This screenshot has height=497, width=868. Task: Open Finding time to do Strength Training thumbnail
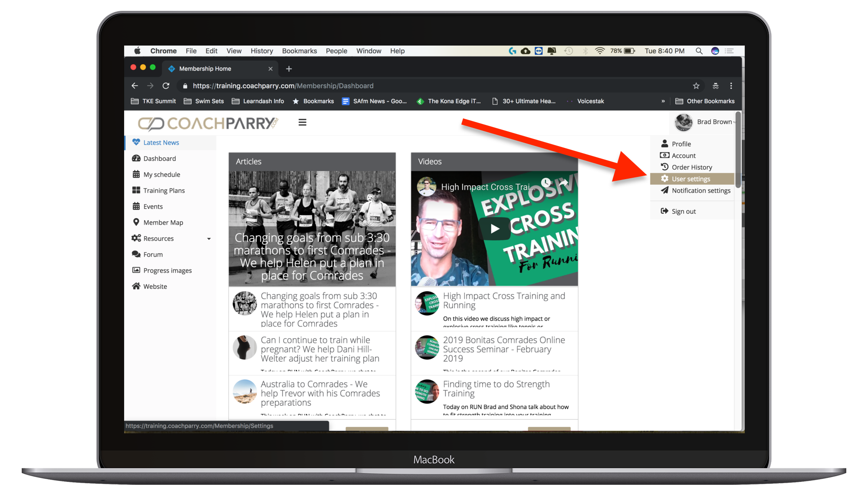427,392
